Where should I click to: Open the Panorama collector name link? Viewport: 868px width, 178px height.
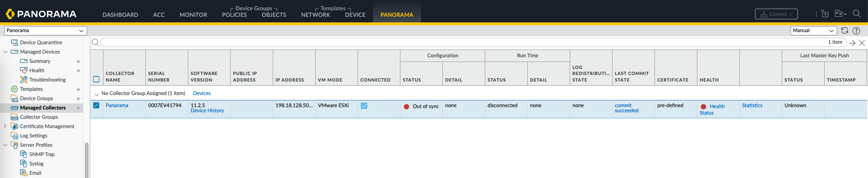pos(117,105)
